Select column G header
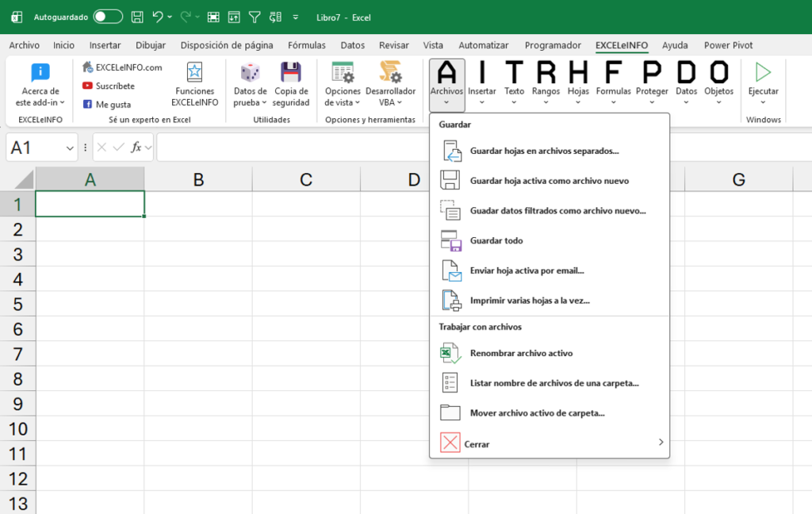 [x=738, y=179]
